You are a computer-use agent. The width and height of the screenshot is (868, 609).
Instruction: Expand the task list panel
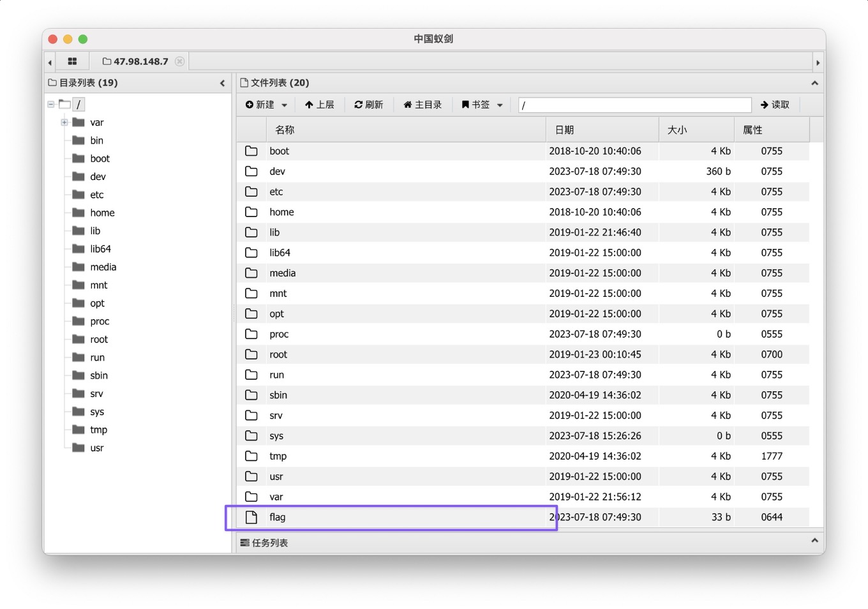(814, 541)
